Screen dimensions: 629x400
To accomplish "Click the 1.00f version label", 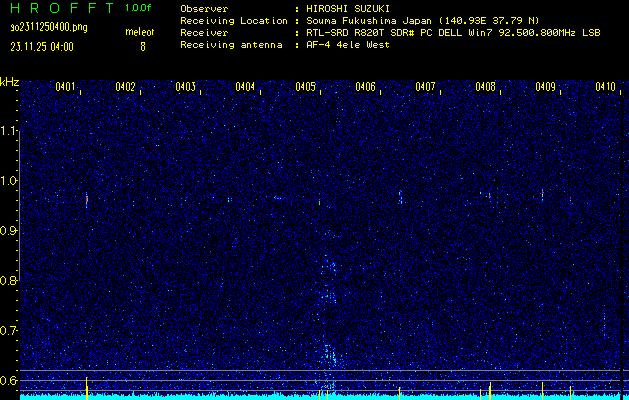I will tap(139, 8).
